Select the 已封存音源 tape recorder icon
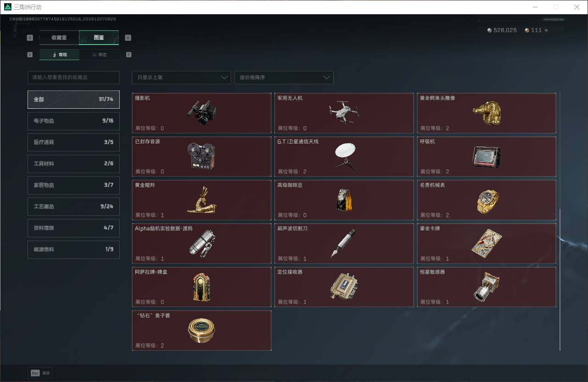The image size is (588, 382). [x=202, y=156]
